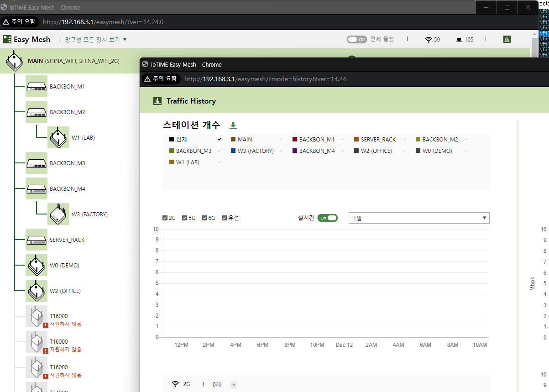The height and width of the screenshot is (392, 549).
Task: Download station count data with green arrow
Action: click(233, 125)
